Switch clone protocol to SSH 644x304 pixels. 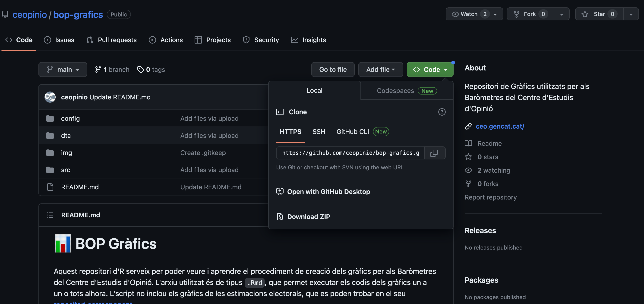[319, 132]
